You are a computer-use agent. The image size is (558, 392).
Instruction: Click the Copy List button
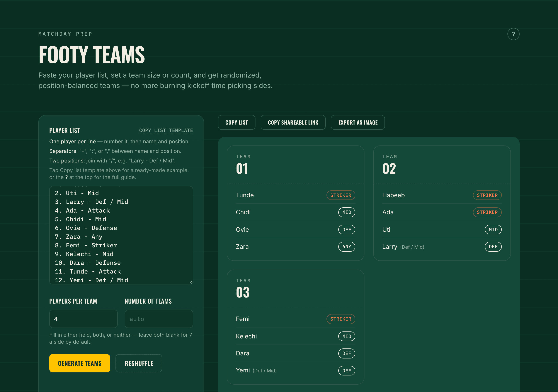[236, 122]
